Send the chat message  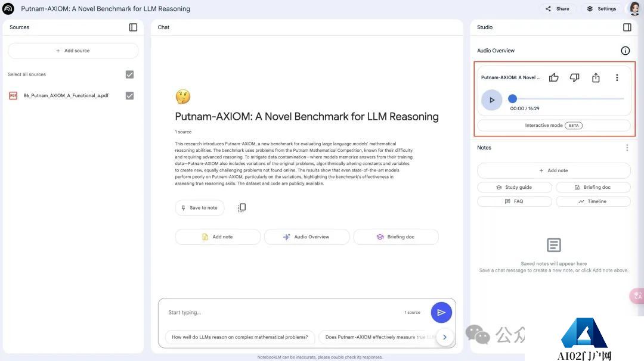[441, 313]
